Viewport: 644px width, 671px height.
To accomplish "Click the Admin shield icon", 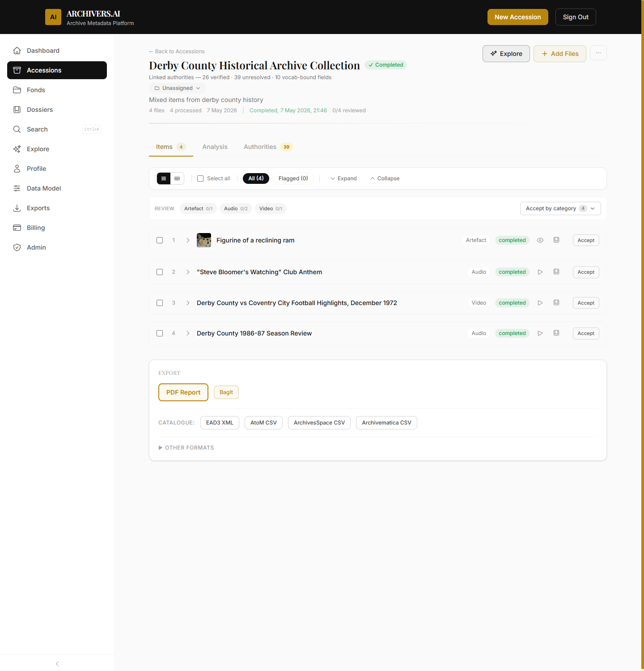I will coord(17,247).
